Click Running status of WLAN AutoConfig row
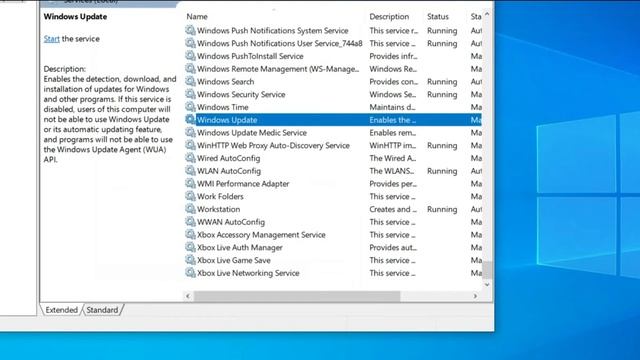The image size is (640, 360). click(442, 171)
